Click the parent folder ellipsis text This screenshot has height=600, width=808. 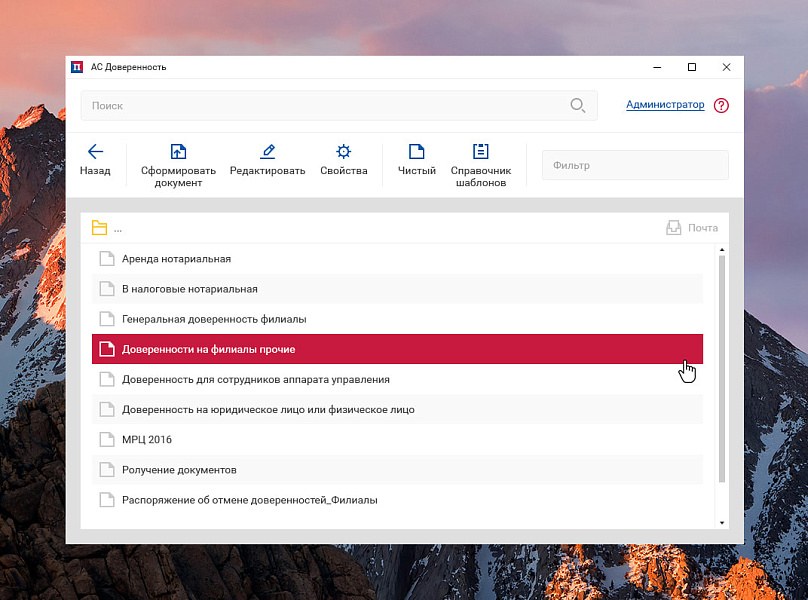click(x=118, y=230)
